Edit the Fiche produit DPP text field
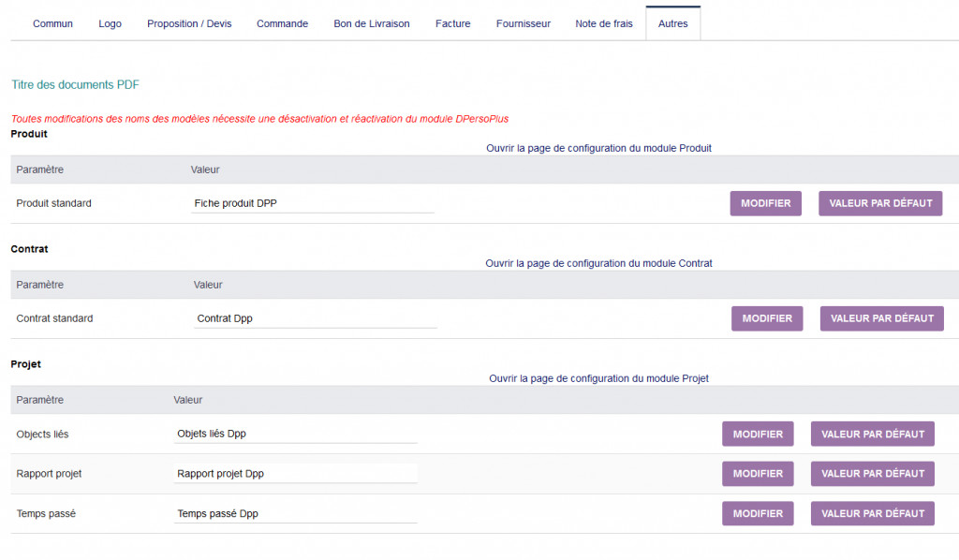 tap(312, 203)
